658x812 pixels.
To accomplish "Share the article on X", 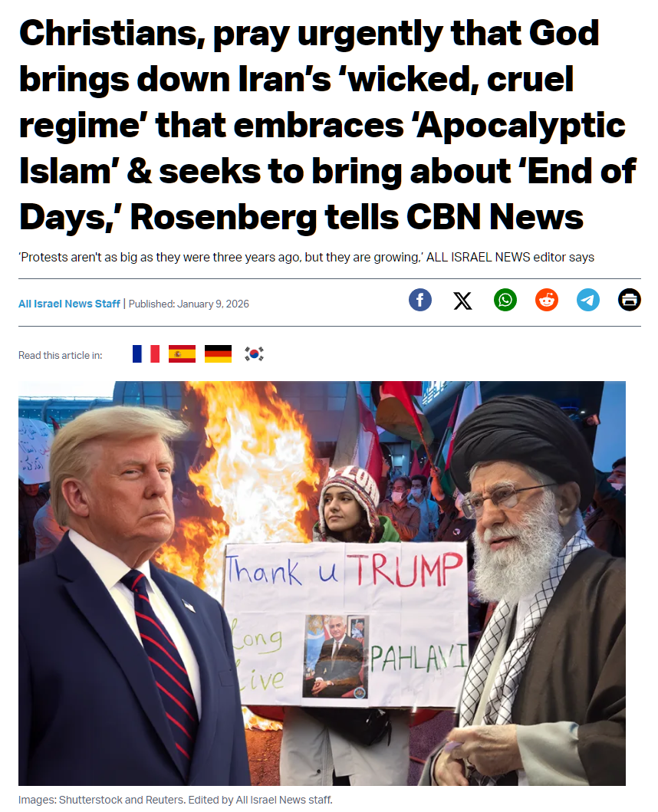I will pyautogui.click(x=462, y=301).
